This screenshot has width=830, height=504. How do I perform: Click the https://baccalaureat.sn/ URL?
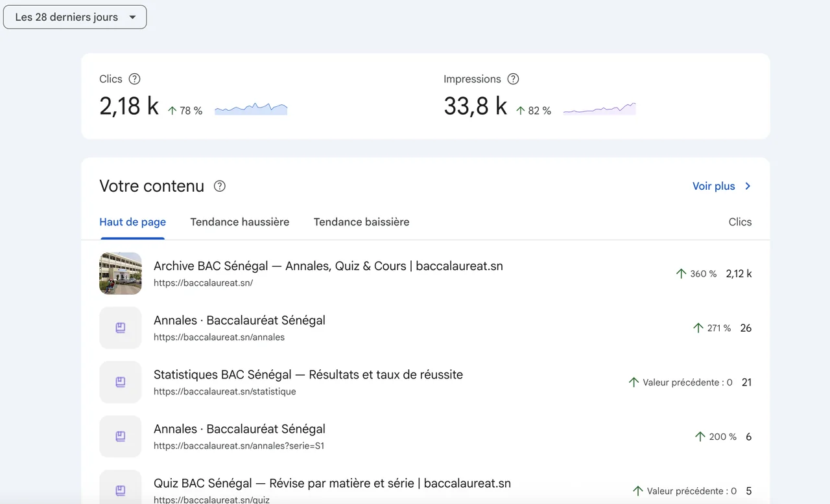click(203, 283)
